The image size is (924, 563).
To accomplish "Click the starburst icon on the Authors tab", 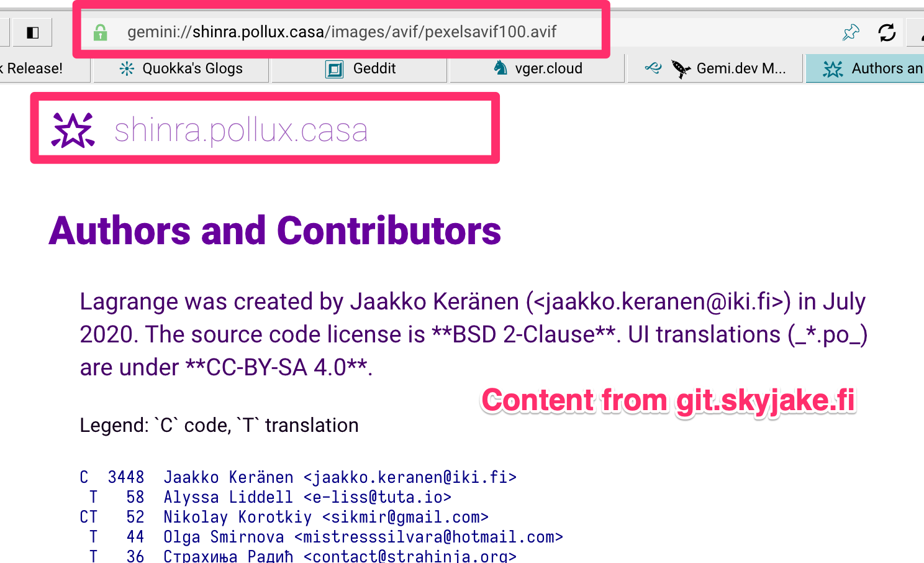I will point(832,68).
